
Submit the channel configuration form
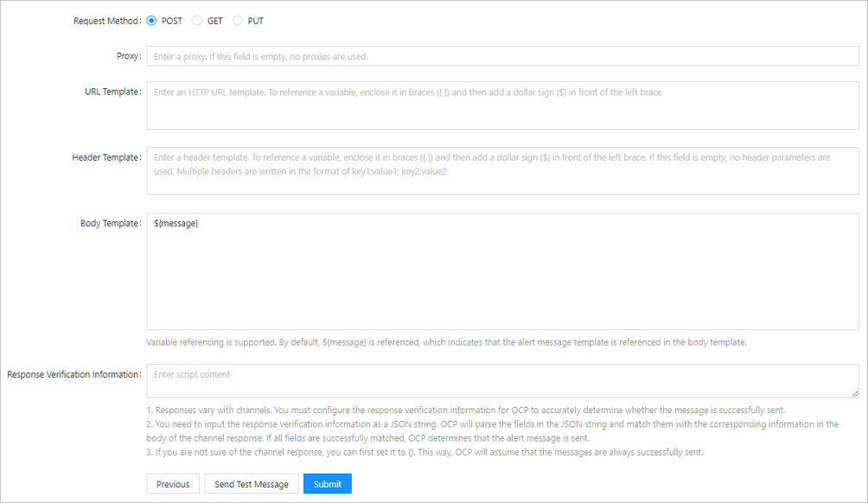pyautogui.click(x=327, y=484)
